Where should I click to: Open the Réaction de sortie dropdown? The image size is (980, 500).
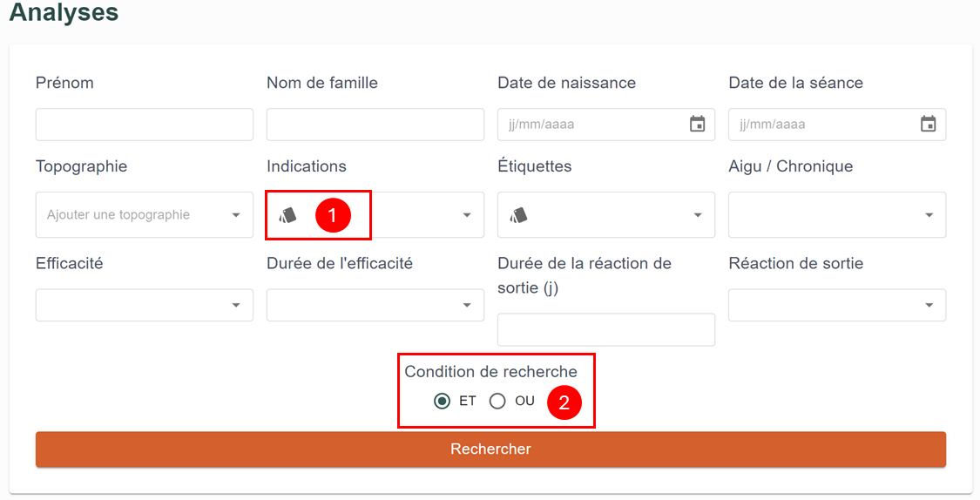(837, 305)
